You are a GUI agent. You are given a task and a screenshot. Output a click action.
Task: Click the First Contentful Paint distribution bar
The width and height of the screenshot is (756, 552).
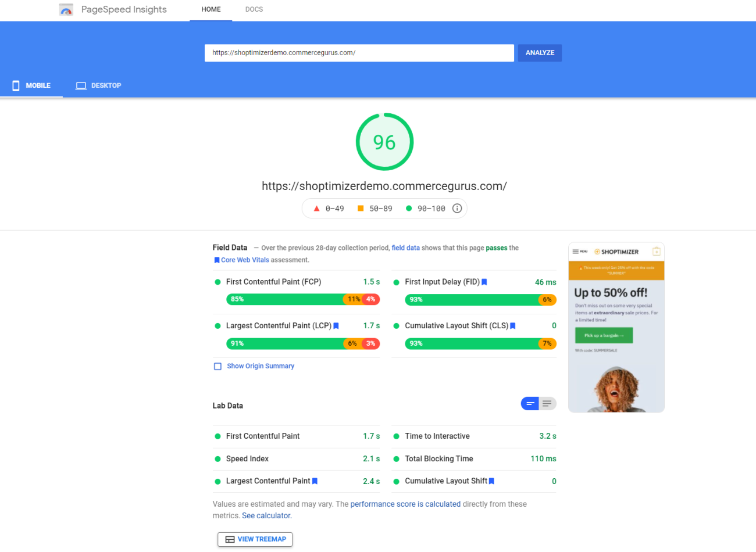[302, 299]
